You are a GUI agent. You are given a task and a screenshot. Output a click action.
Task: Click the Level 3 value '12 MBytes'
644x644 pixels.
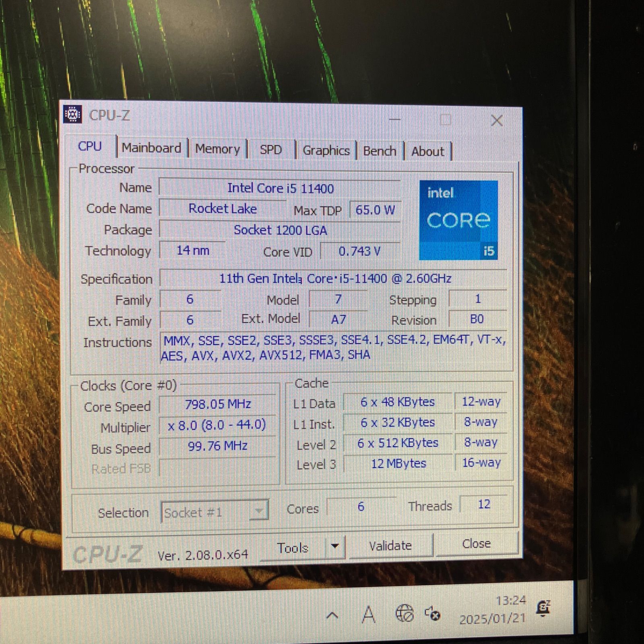(398, 464)
